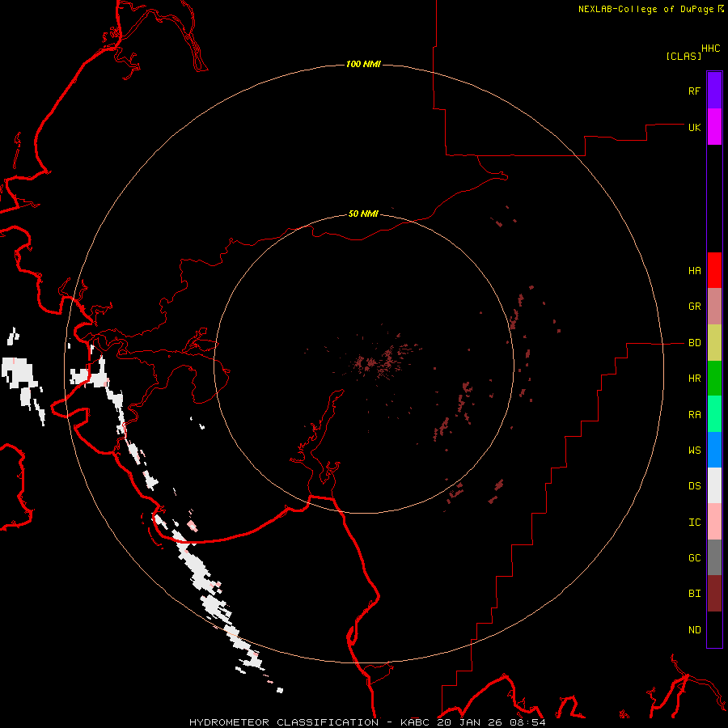This screenshot has width=728, height=728.
Task: Pick the RA light green swatch
Action: coord(714,414)
